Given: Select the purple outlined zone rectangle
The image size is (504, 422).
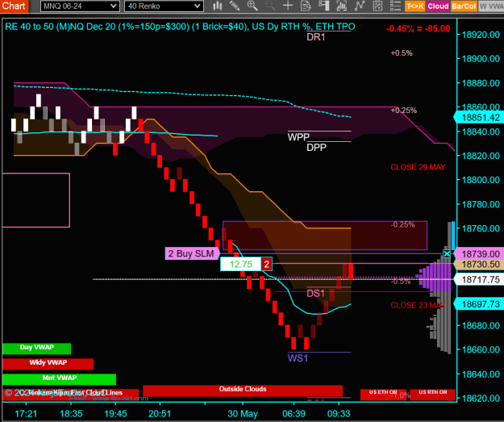Looking at the screenshot, I should (x=325, y=236).
